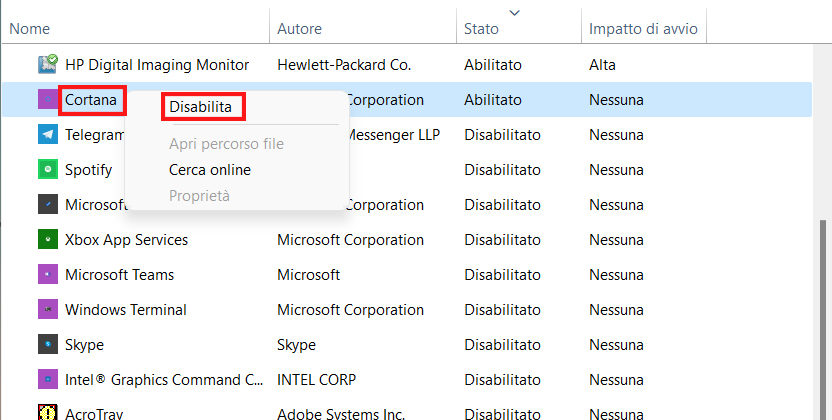Click the Telegram app icon

[47, 135]
